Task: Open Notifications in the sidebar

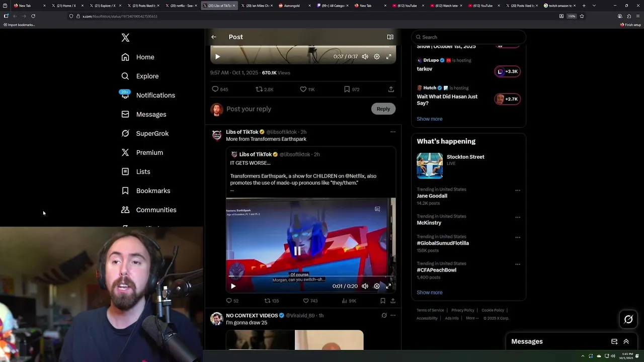Action: (x=148, y=96)
